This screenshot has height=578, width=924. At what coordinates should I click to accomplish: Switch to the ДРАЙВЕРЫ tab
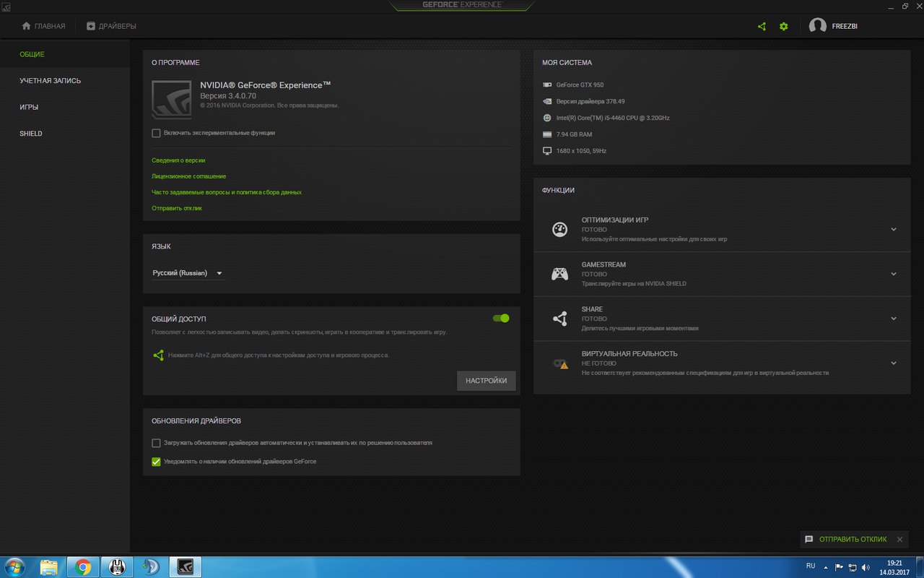tap(111, 26)
